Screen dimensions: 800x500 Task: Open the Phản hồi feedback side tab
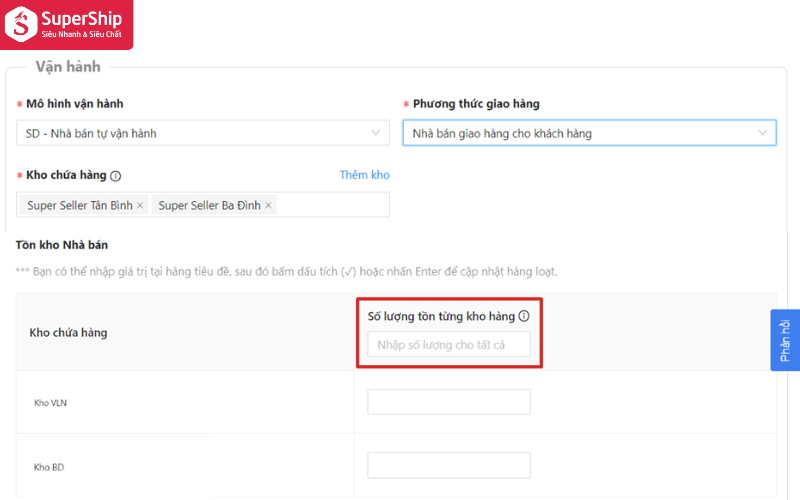pos(785,340)
